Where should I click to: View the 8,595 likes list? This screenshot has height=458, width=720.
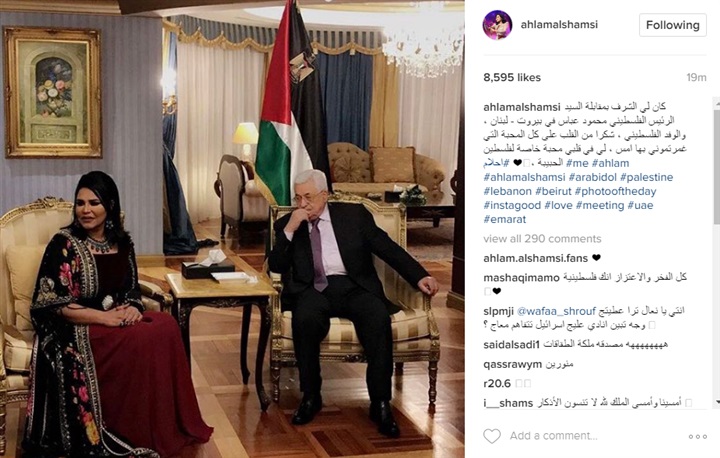point(512,77)
